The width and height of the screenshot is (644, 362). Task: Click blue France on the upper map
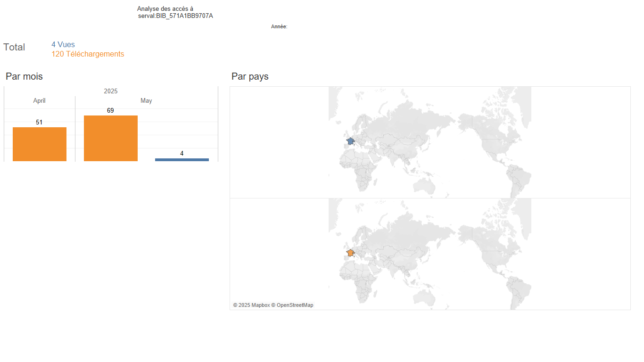(x=350, y=141)
